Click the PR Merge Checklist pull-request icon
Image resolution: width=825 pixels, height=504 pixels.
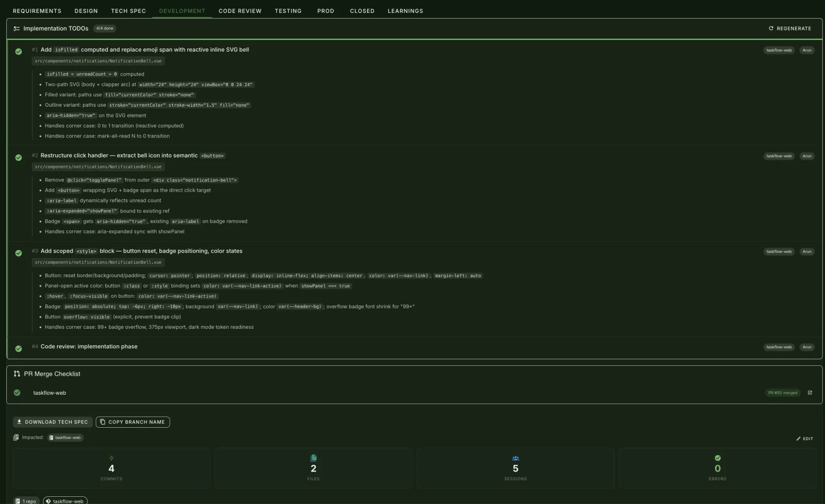17,374
